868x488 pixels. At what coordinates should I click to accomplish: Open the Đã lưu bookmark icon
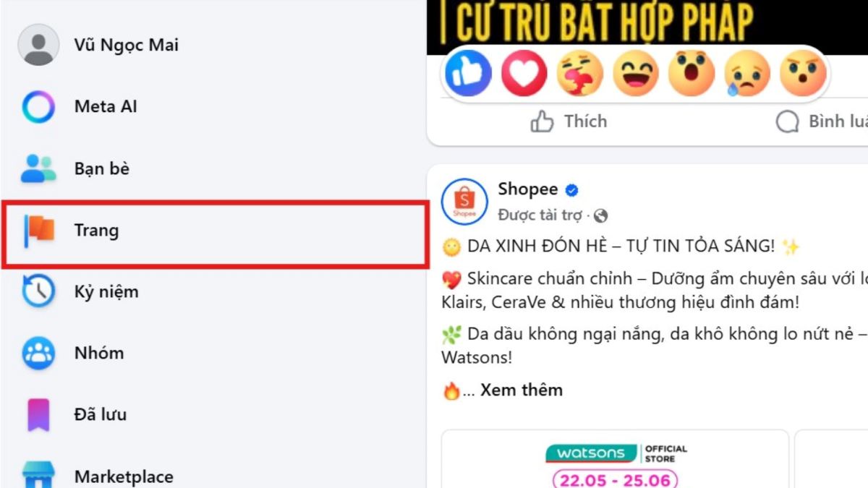click(38, 415)
